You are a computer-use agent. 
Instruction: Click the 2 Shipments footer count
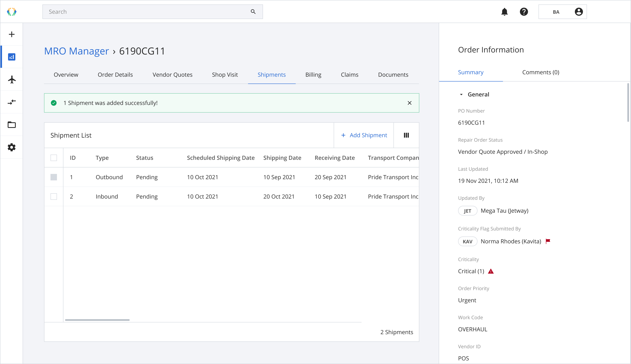[x=396, y=332]
